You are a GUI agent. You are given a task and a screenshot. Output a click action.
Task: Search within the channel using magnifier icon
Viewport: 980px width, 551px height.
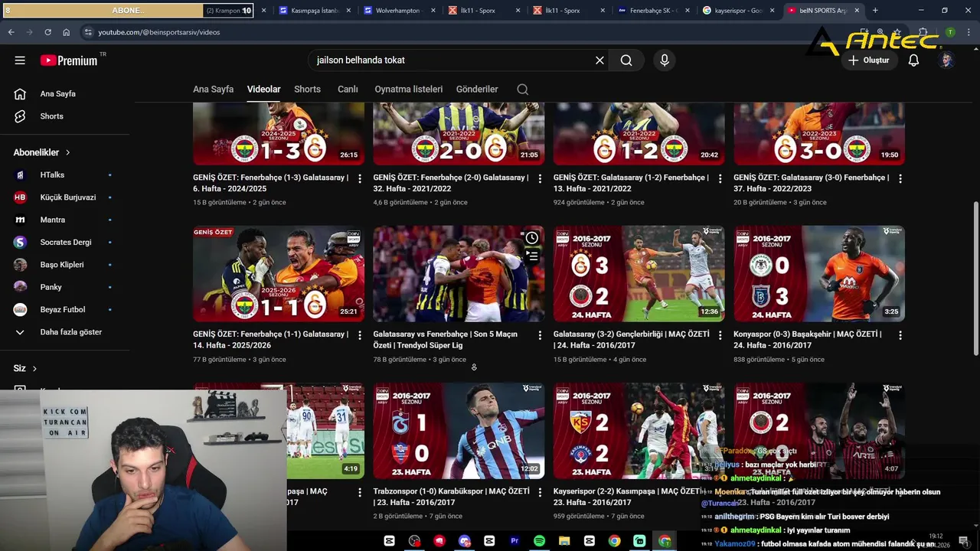point(522,90)
